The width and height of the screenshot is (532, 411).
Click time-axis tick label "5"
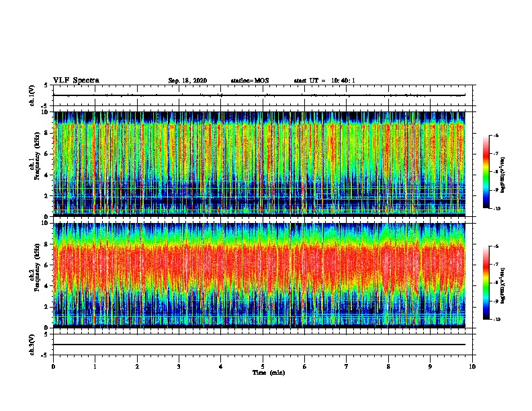click(x=263, y=367)
